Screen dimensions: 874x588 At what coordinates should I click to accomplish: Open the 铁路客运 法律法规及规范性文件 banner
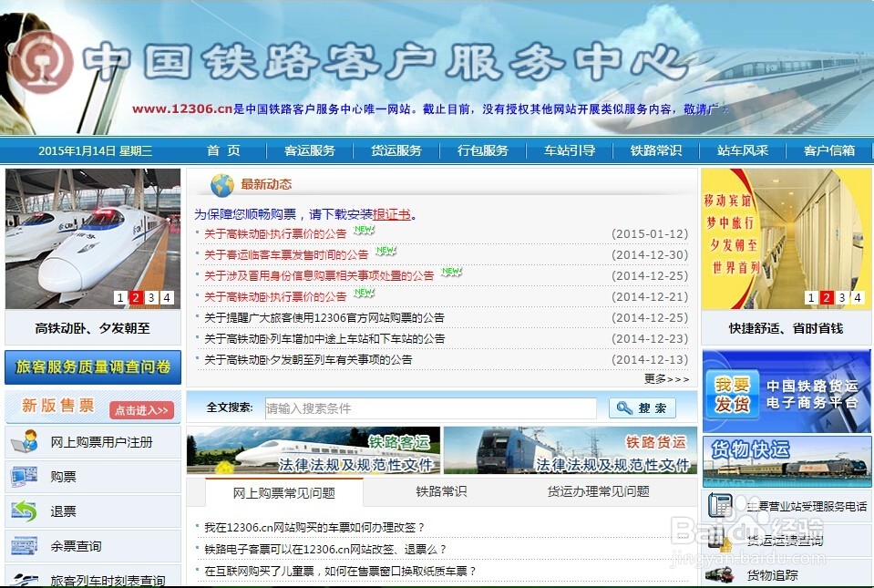[314, 450]
